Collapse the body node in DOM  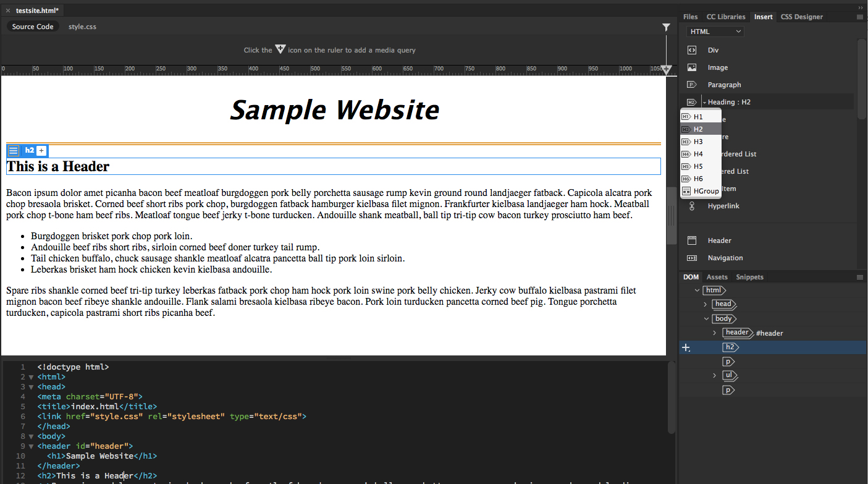tap(707, 319)
